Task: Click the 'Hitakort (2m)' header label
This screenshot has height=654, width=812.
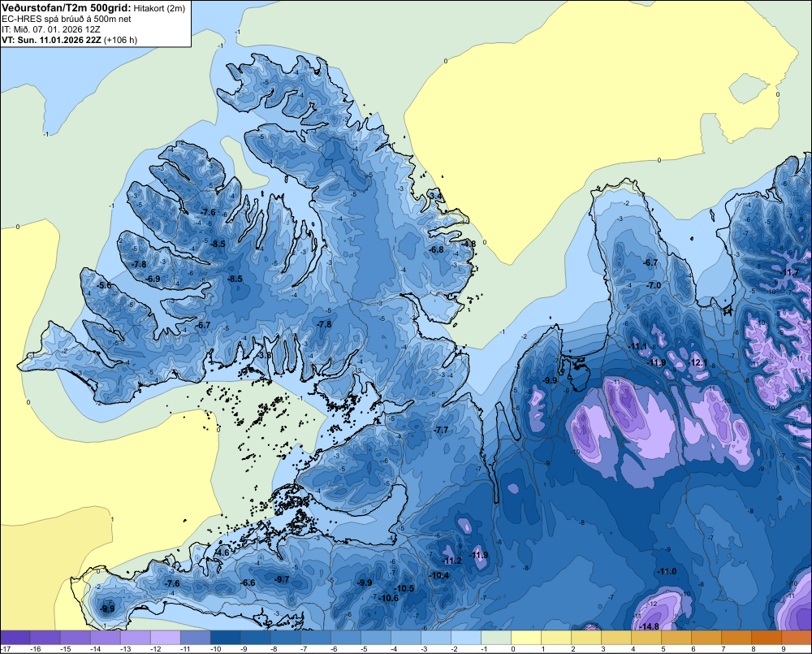Action: tap(159, 8)
